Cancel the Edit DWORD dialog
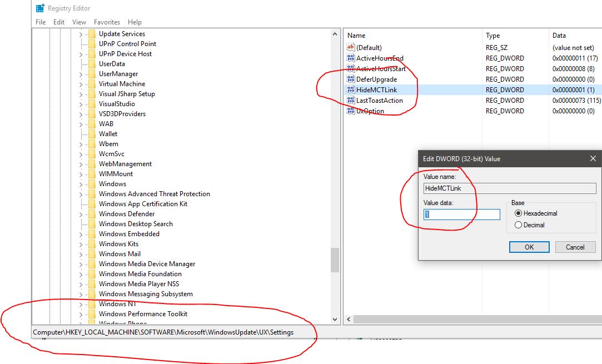 [575, 247]
